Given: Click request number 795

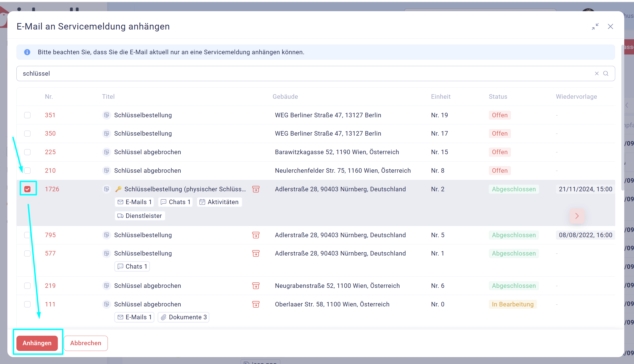Looking at the screenshot, I should point(50,235).
